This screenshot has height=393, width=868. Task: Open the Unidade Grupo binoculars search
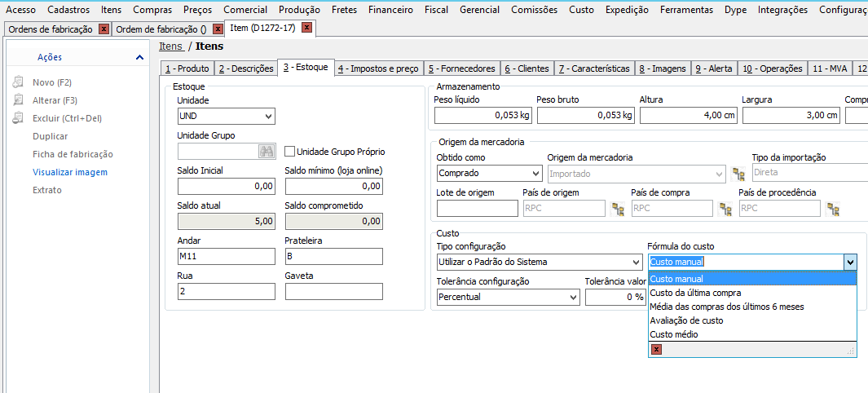click(267, 151)
